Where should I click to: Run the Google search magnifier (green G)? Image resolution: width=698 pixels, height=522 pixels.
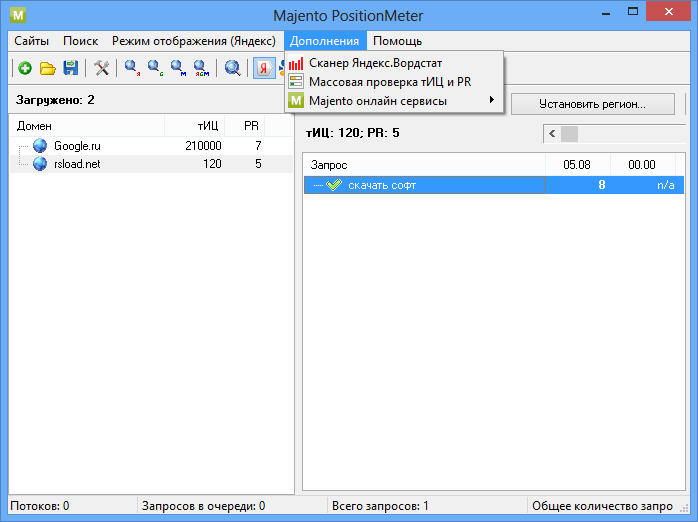(155, 68)
